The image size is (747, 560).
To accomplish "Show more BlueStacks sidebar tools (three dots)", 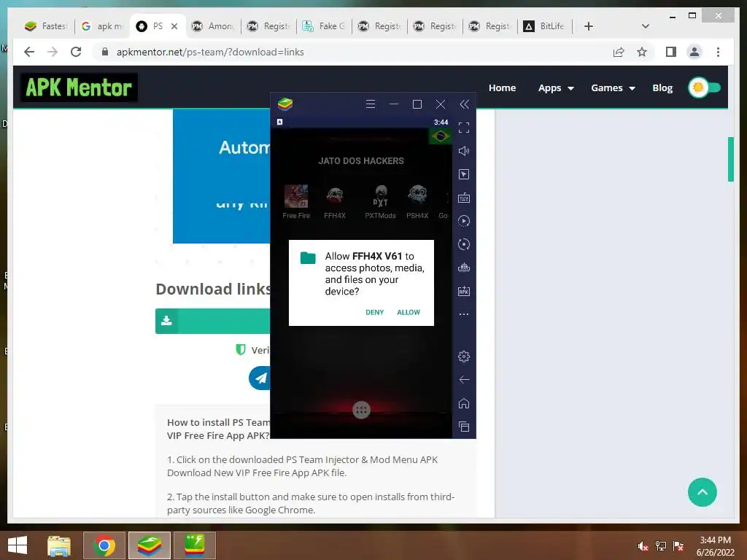I will click(463, 314).
